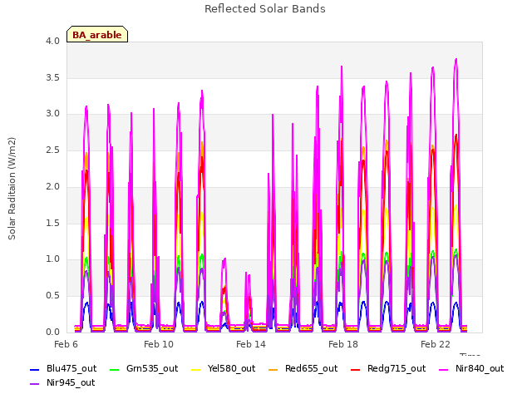
Task: Click the 4.0 y-axis tick label
Action: [x=53, y=41]
